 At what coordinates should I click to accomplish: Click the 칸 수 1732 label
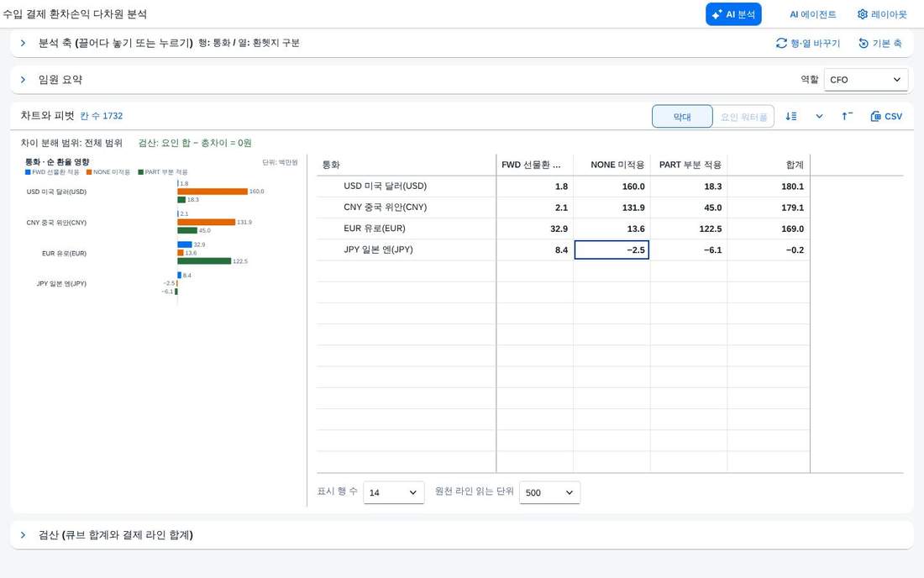[x=102, y=116]
